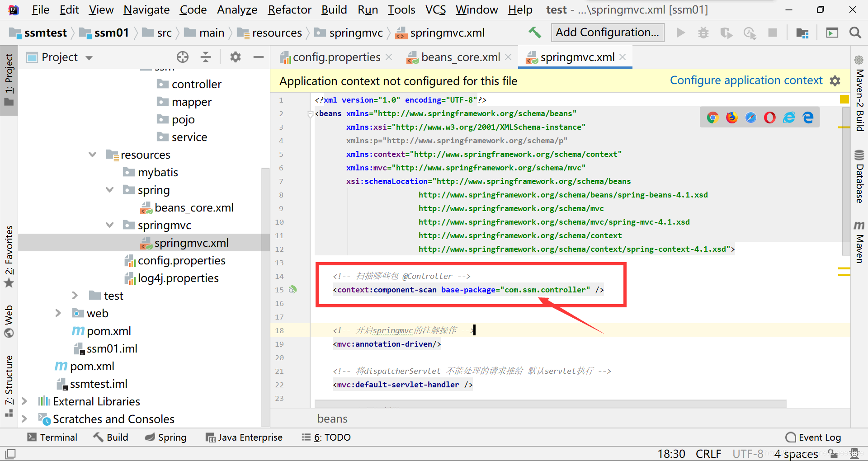Screen dimensions: 868x461
Task: Open the Event Log
Action: tap(813, 437)
